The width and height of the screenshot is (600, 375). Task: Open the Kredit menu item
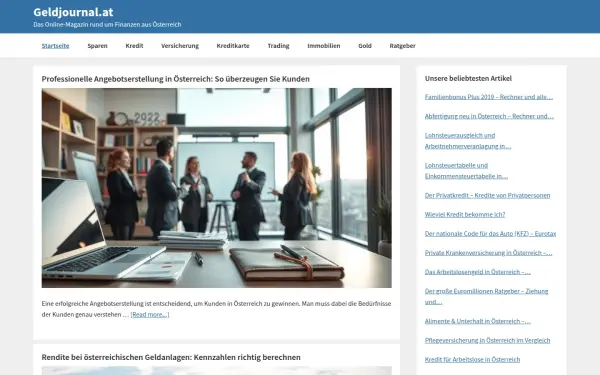point(134,46)
